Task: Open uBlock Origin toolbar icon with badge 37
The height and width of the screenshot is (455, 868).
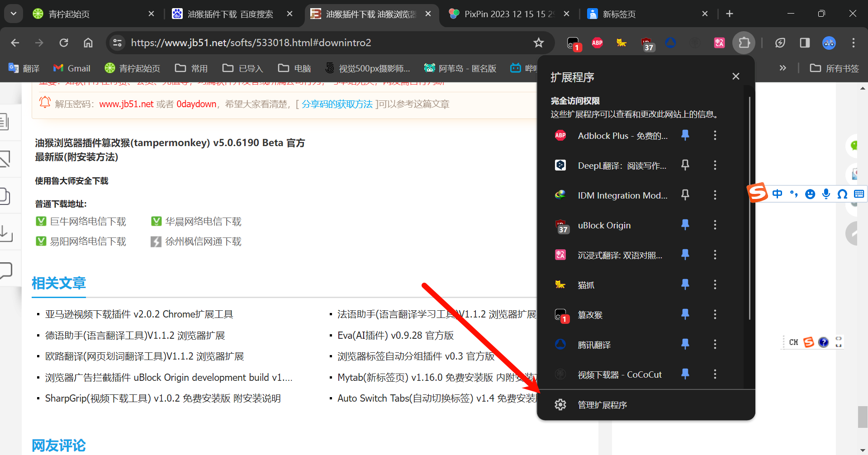Action: (647, 43)
